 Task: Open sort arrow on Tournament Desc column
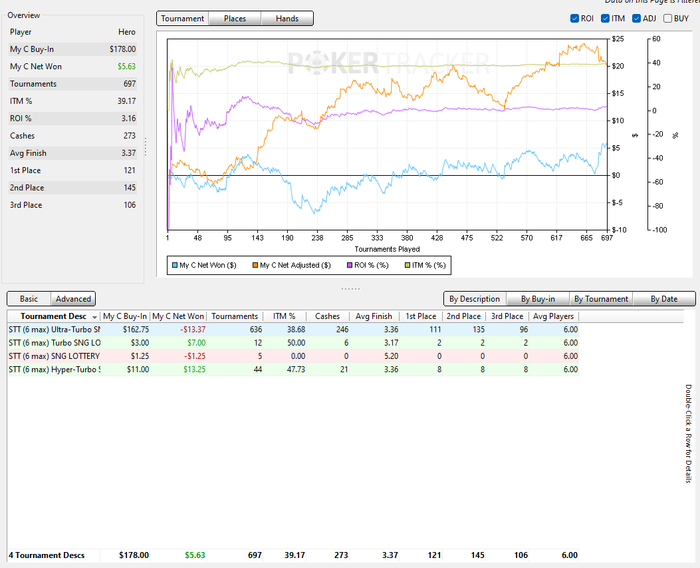[95, 317]
